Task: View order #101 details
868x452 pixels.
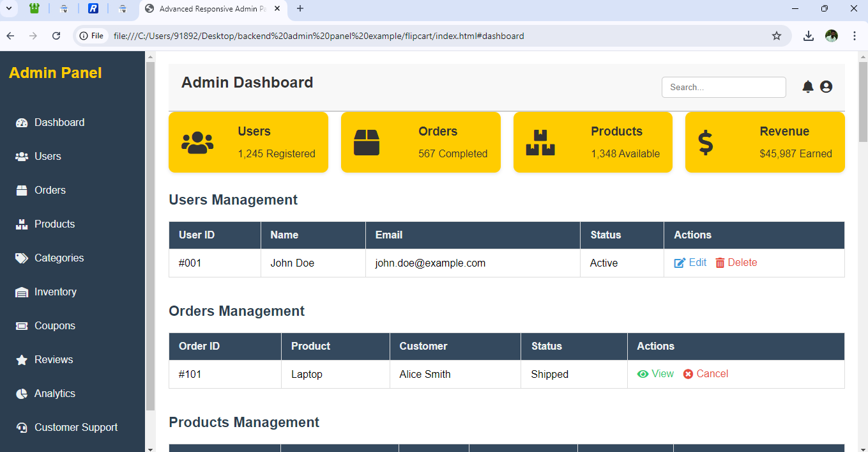Action: click(655, 374)
